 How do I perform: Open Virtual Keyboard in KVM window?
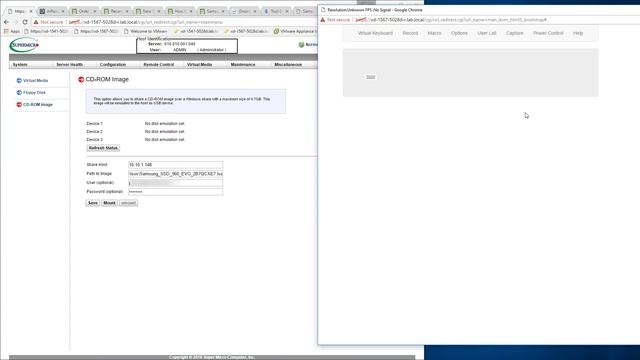click(x=375, y=33)
